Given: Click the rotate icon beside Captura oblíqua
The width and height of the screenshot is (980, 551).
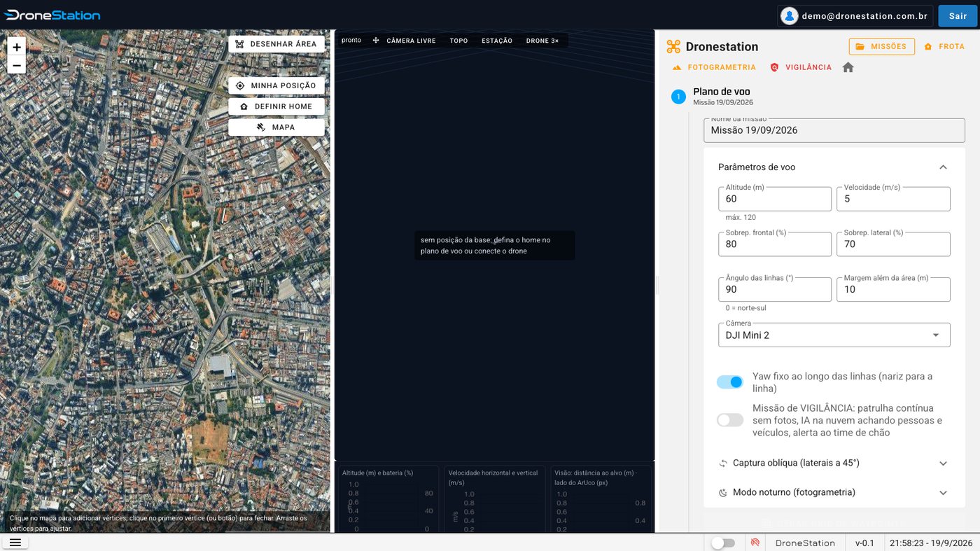Looking at the screenshot, I should click(723, 463).
